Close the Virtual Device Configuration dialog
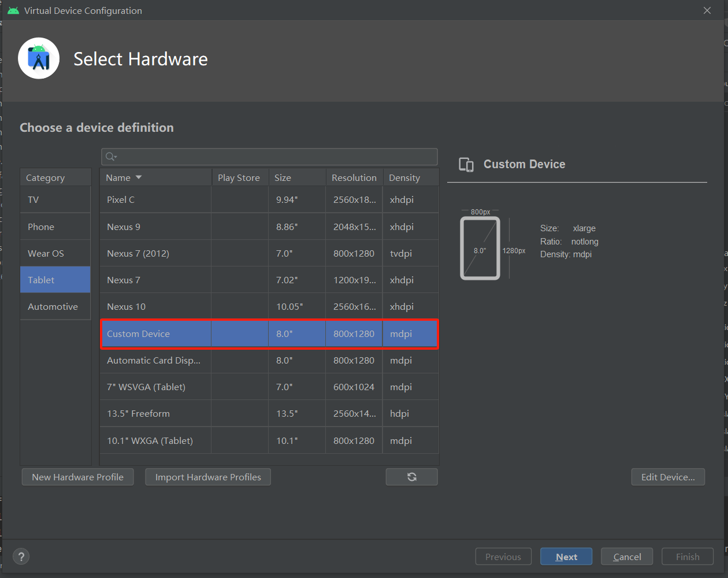The image size is (728, 578). pos(707,10)
